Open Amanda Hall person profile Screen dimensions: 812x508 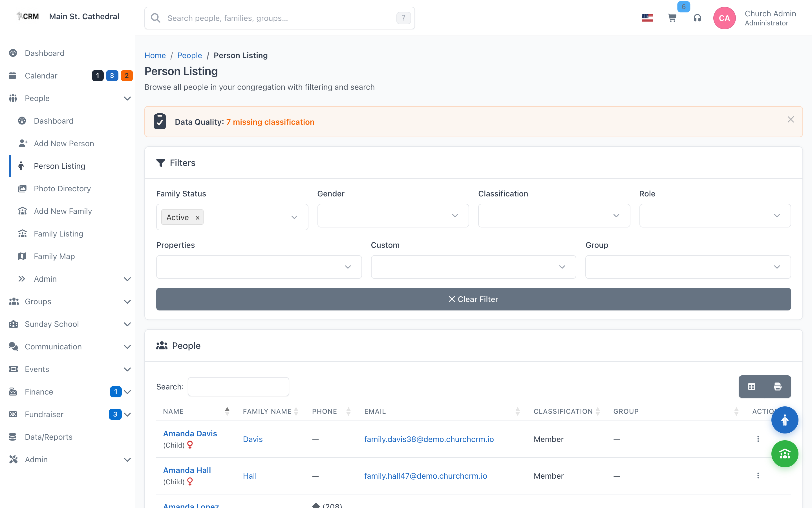pos(187,470)
